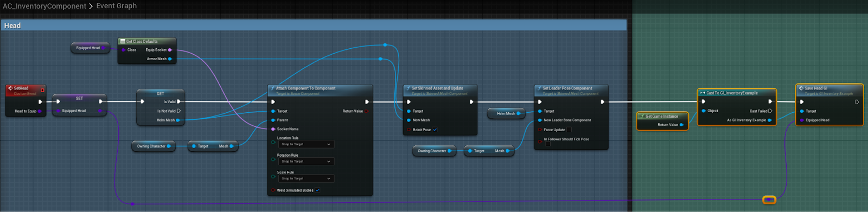
Task: Click the 'Target is GI Inventory Example' subtitle
Action: click(x=829, y=93)
